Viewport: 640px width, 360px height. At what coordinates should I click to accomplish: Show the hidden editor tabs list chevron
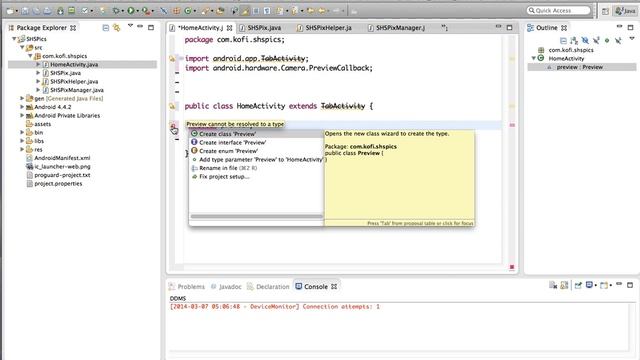pyautogui.click(x=444, y=28)
